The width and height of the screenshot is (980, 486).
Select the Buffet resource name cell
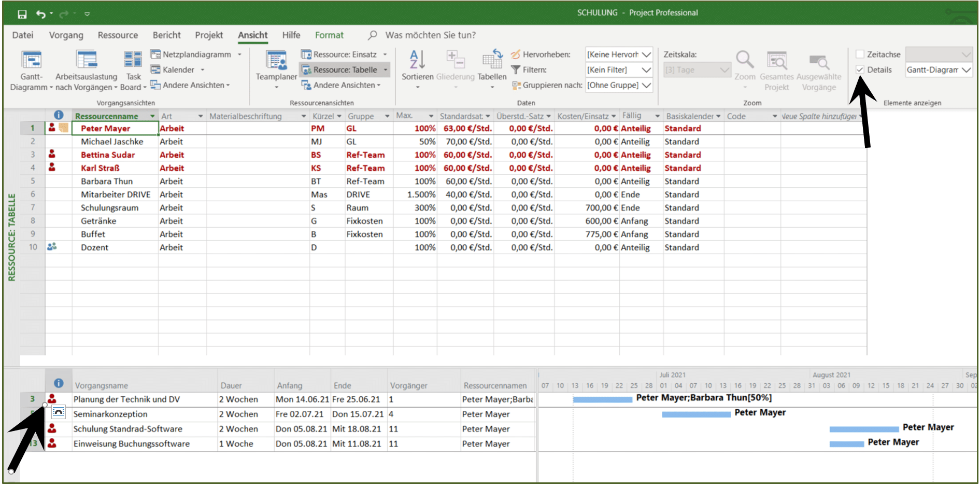[115, 234]
